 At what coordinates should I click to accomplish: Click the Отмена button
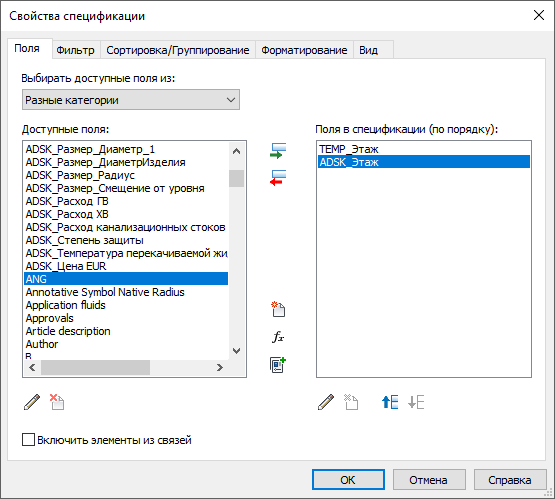[429, 480]
